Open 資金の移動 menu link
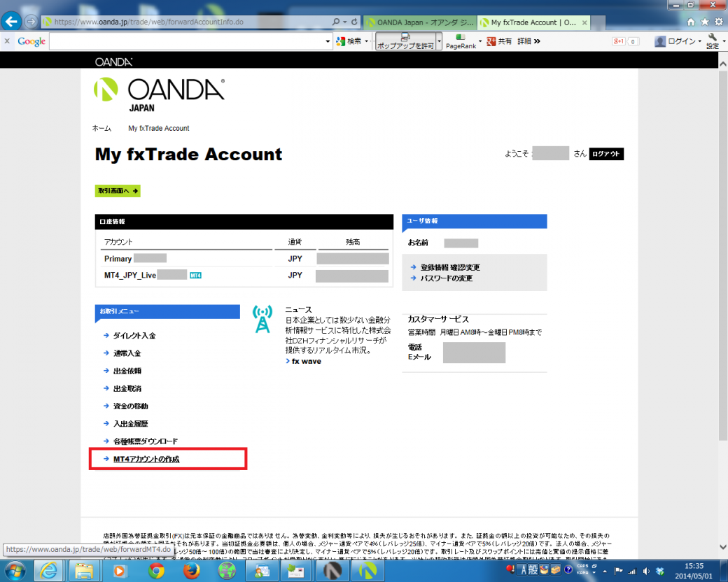This screenshot has width=728, height=582. pos(131,406)
